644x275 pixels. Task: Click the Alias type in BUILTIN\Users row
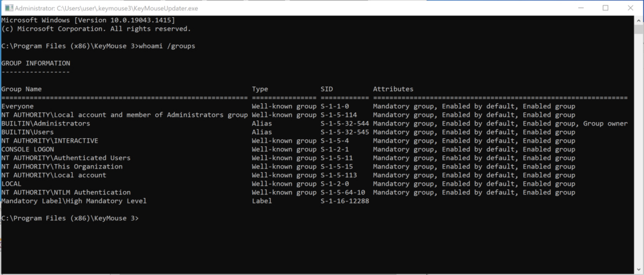click(x=262, y=132)
